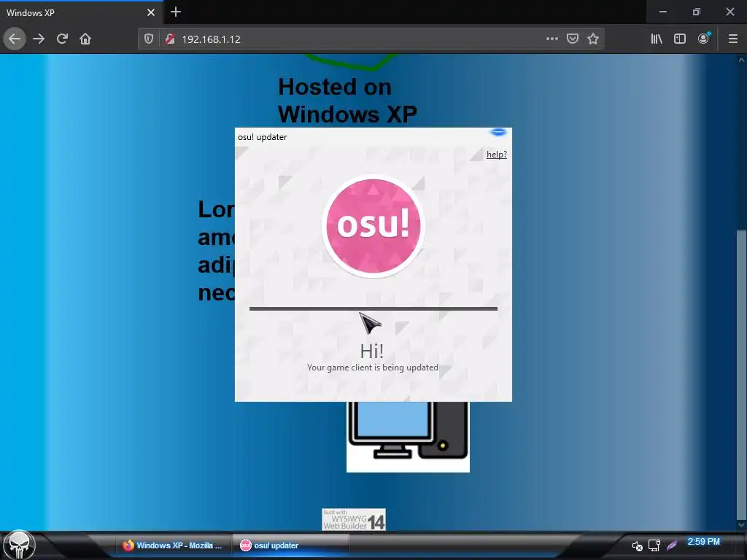This screenshot has height=560, width=747.
Task: Open the Library view icon
Action: pos(657,39)
